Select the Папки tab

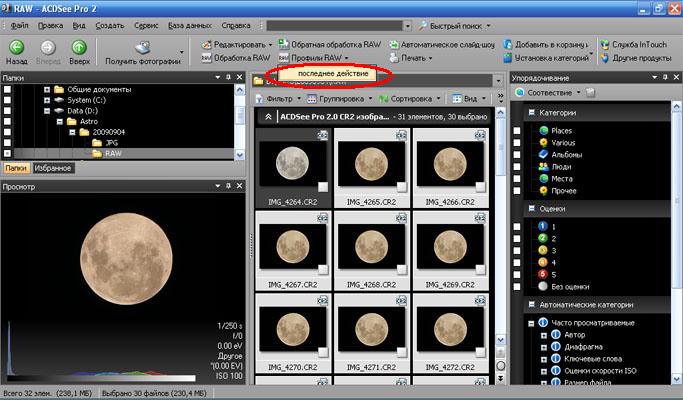[x=16, y=168]
